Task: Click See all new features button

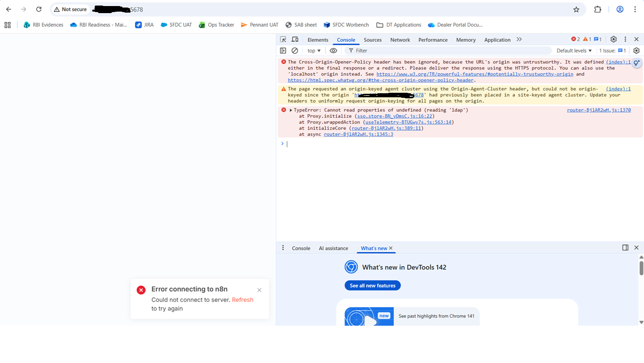Action: point(372,285)
